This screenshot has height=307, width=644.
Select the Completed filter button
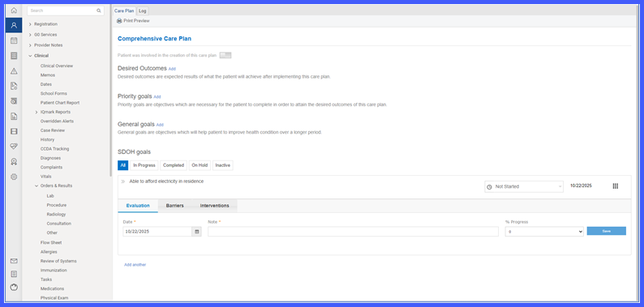[x=174, y=165]
